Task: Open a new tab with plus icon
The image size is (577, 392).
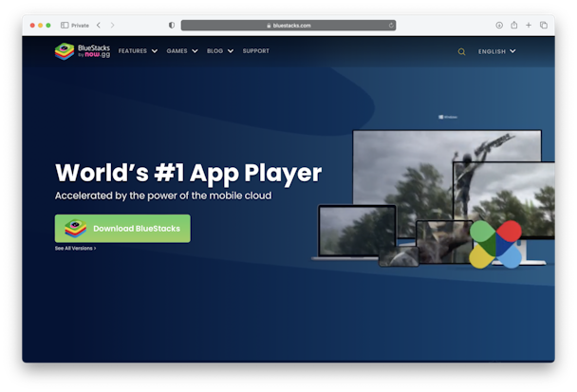Action: [x=529, y=25]
